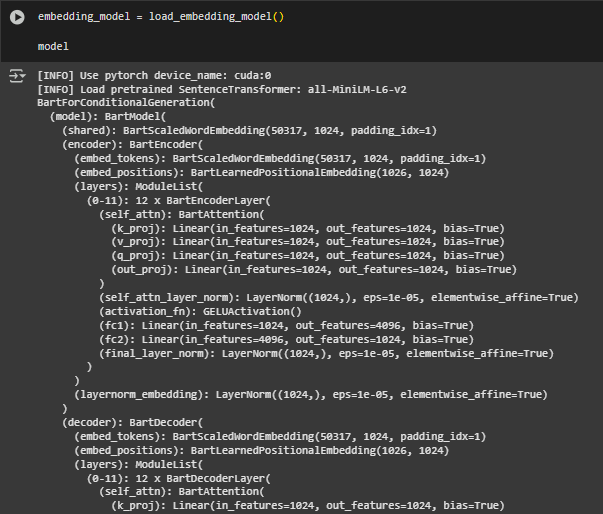
Task: Click the '(self_attn_layer_norm): LayerNorm' line
Action: coord(339,298)
